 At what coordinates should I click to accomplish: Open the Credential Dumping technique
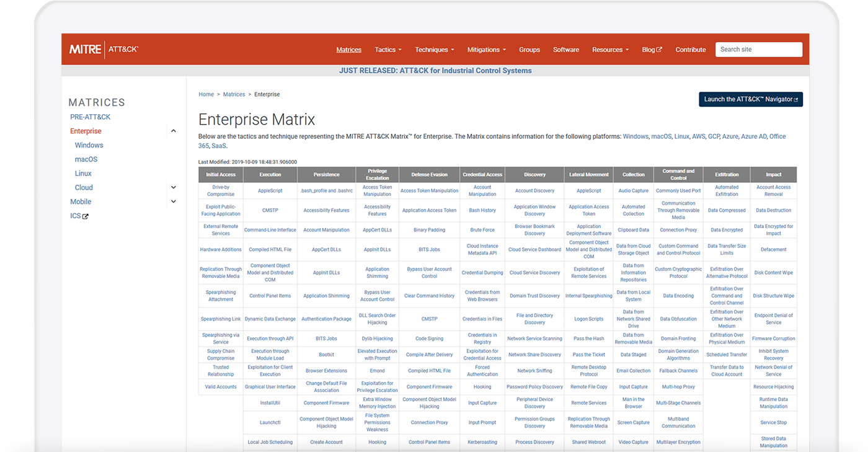(x=482, y=273)
